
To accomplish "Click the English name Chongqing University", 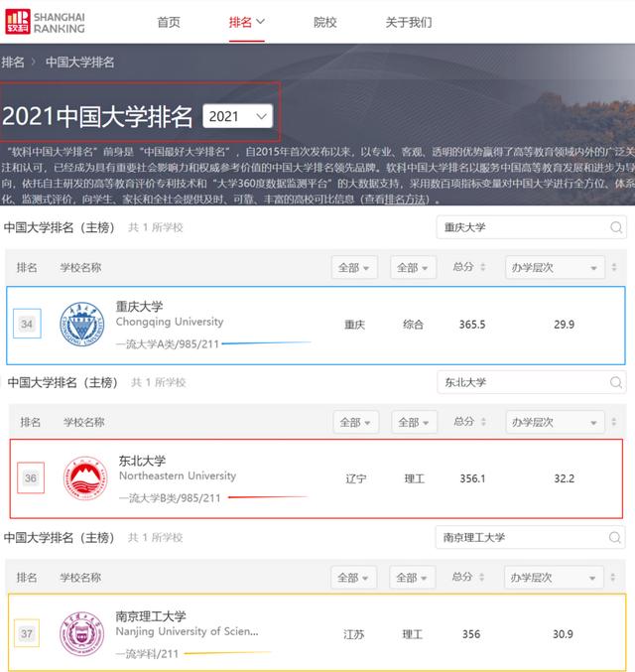I will (170, 322).
